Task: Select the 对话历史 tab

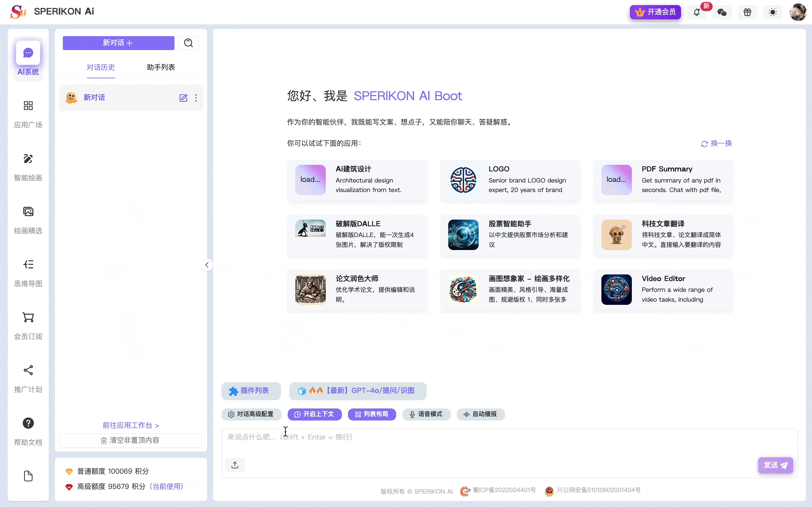Action: click(101, 67)
